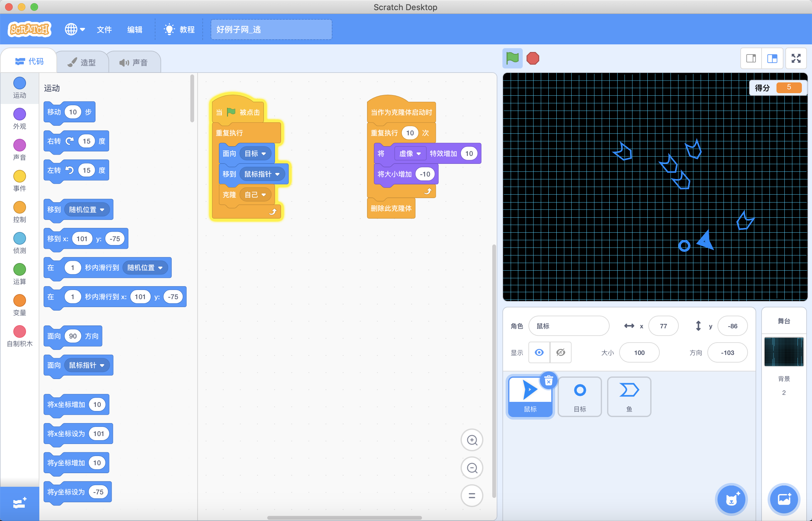Click the 得分 score monitor
The width and height of the screenshot is (812, 521).
coord(778,87)
